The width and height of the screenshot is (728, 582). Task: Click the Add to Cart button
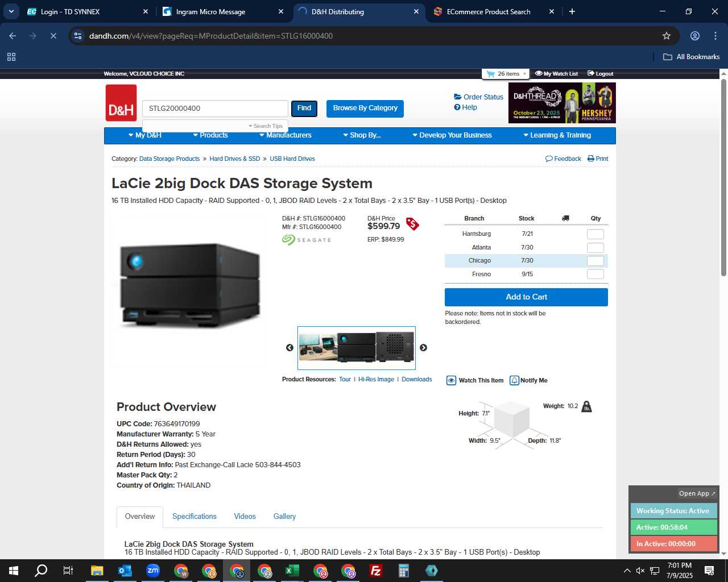(526, 297)
